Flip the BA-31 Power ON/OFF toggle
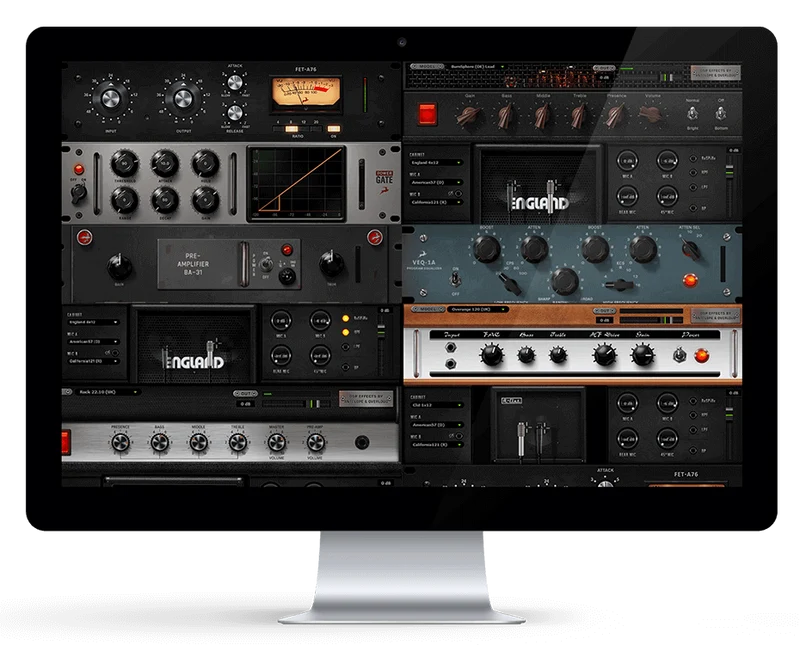 265,264
